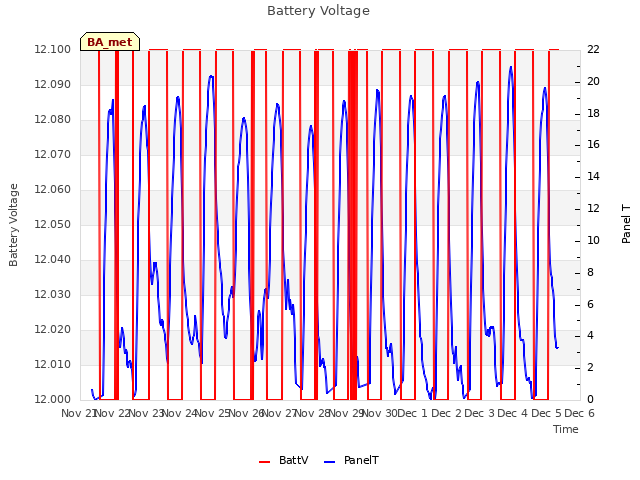Click the 12.000 y-axis tick label
Image resolution: width=640 pixels, height=480 pixels.
coord(52,399)
